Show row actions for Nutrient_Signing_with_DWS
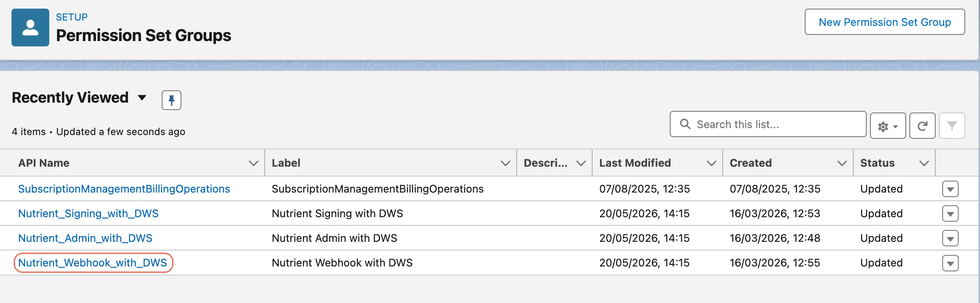Image resolution: width=980 pixels, height=303 pixels. [x=950, y=214]
